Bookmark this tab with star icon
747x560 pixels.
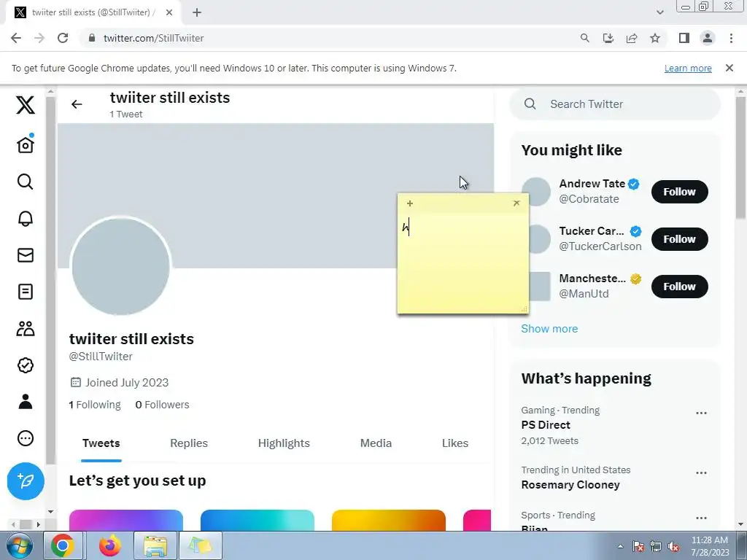click(655, 38)
